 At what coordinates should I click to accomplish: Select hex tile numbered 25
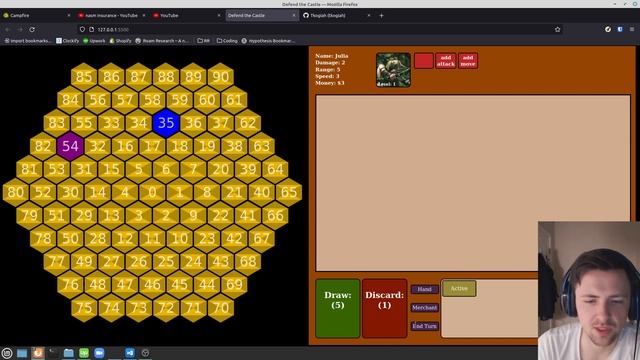click(x=166, y=262)
